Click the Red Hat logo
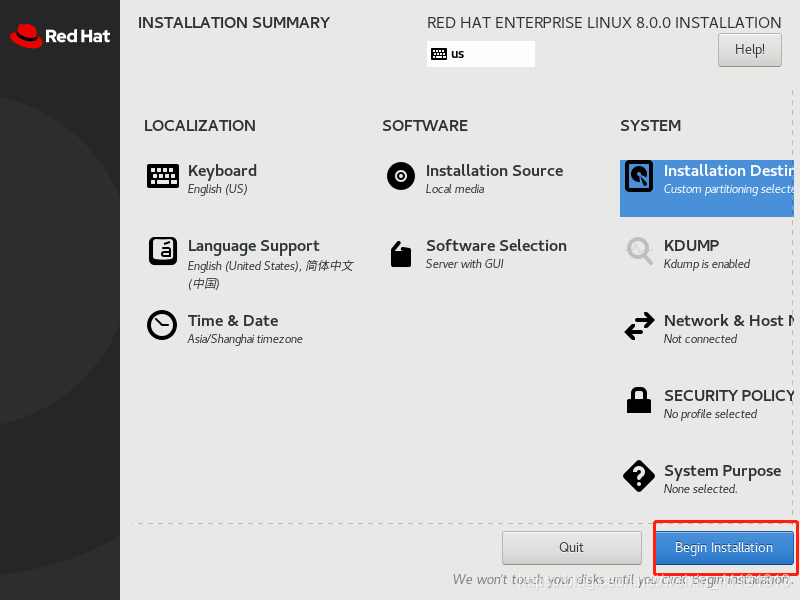 click(x=60, y=36)
